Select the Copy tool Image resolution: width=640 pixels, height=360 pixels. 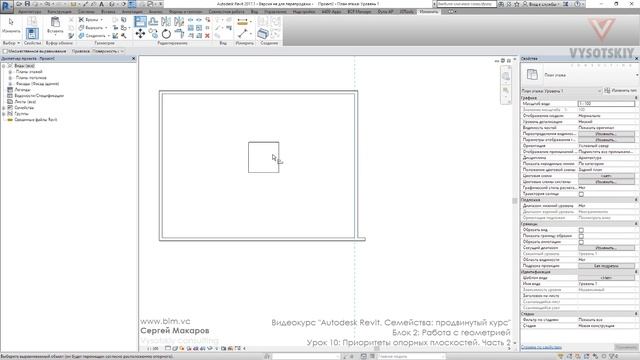click(153, 34)
